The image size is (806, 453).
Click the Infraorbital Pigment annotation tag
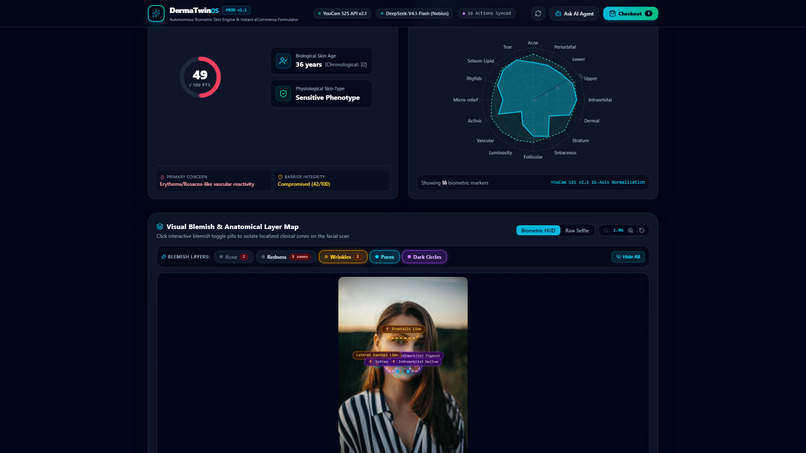tap(420, 355)
